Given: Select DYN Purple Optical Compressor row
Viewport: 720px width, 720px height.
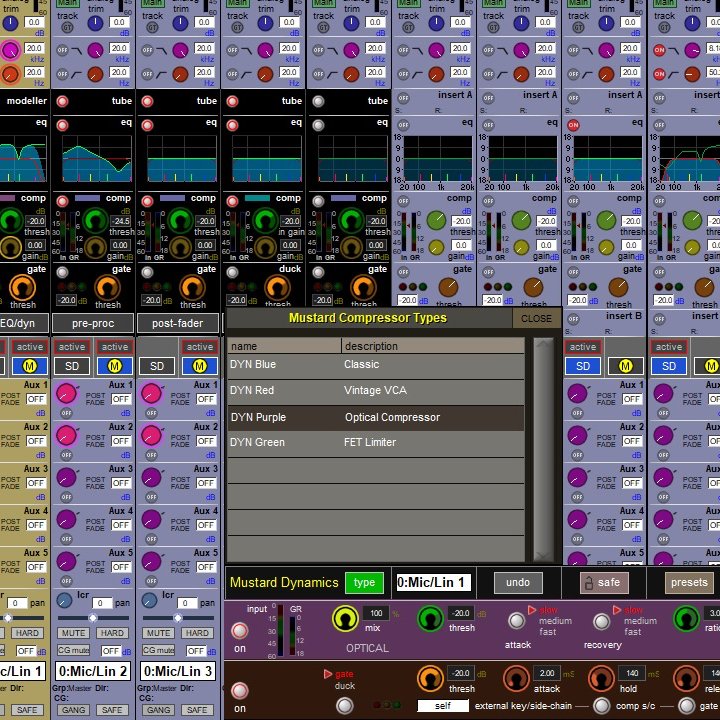Looking at the screenshot, I should 376,417.
